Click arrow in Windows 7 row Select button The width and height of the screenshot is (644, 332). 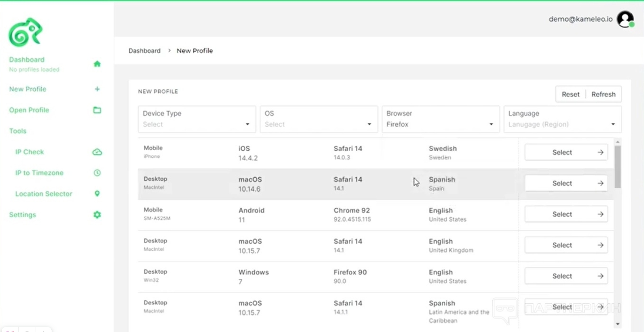pos(600,276)
